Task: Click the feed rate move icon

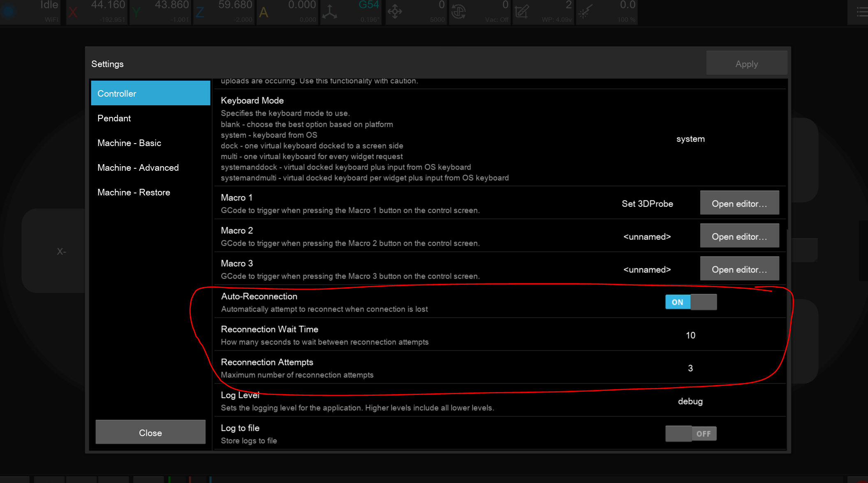Action: [x=395, y=12]
